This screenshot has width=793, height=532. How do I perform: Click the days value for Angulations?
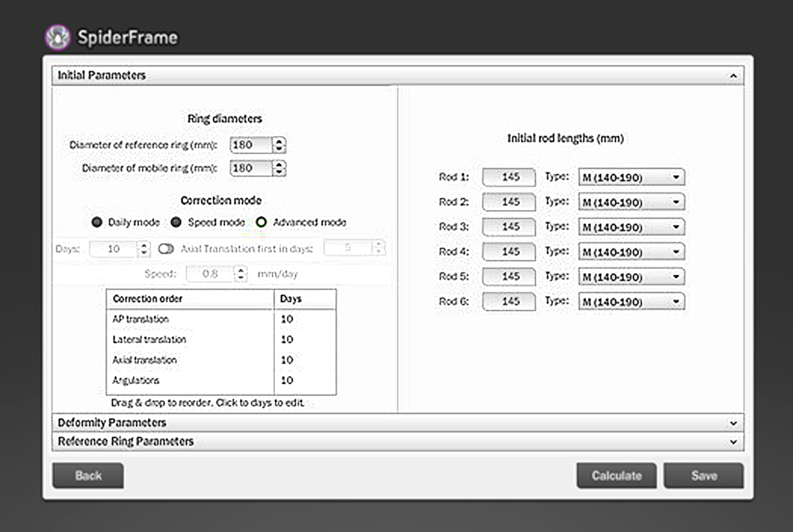[287, 381]
